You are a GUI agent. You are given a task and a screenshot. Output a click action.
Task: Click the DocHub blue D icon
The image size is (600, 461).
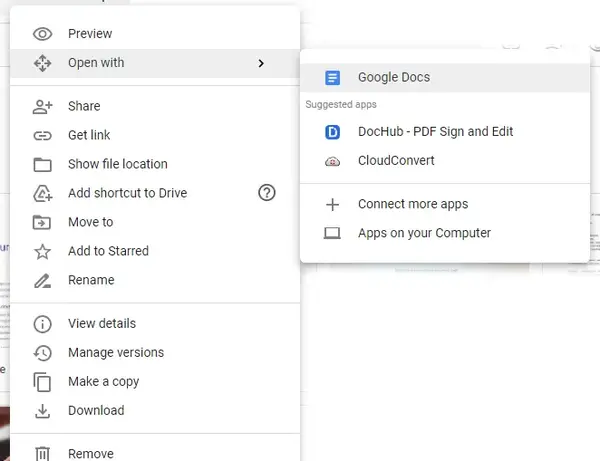[333, 132]
